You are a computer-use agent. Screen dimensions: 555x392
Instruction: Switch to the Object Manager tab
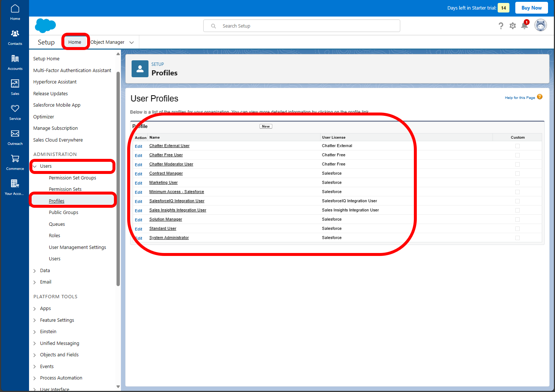[x=107, y=42]
